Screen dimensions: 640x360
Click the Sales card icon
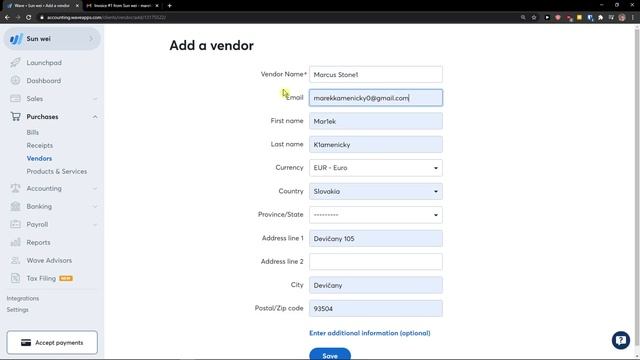16,98
